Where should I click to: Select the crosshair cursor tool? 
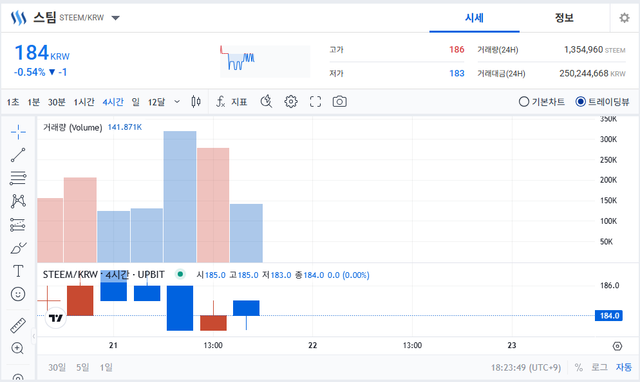[x=18, y=132]
